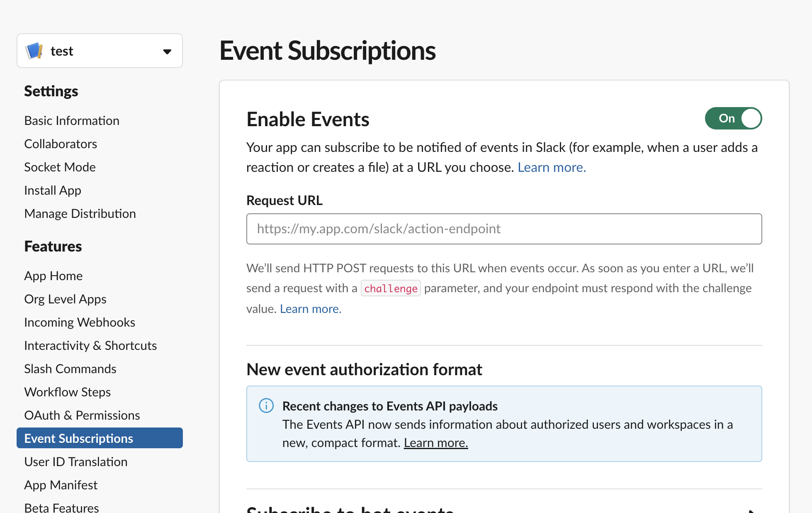Go to Interactivity & Shortcuts
812x513 pixels.
pyautogui.click(x=90, y=345)
